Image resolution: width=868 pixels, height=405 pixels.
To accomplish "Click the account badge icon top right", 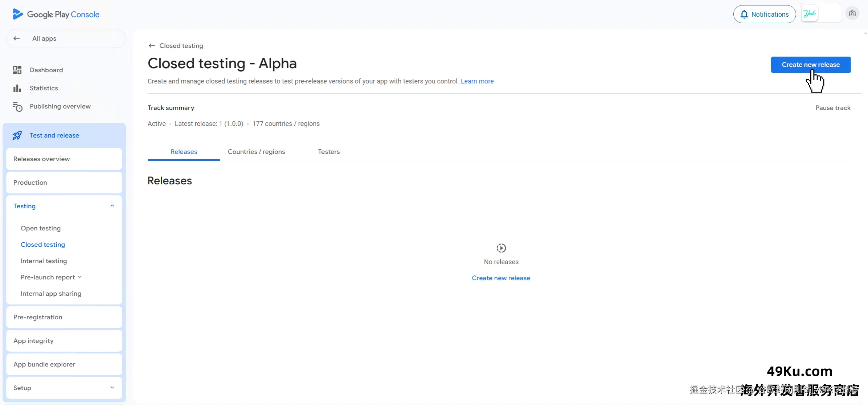I will tap(852, 14).
